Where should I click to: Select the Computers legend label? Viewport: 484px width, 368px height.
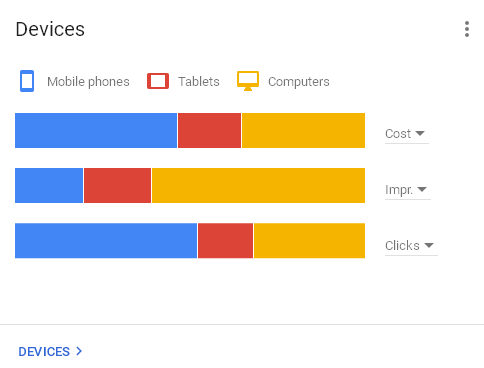point(299,82)
